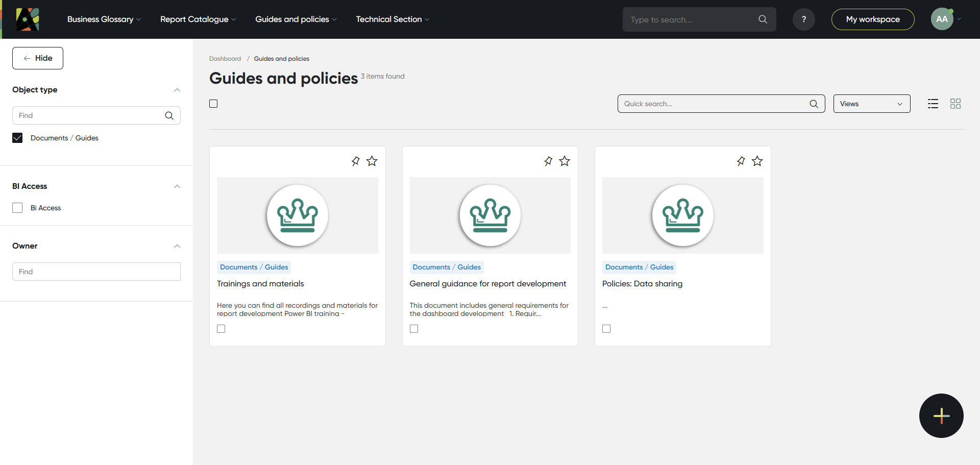The height and width of the screenshot is (465, 980).
Task: Uncheck the Documents / Guides filter
Action: (18, 138)
